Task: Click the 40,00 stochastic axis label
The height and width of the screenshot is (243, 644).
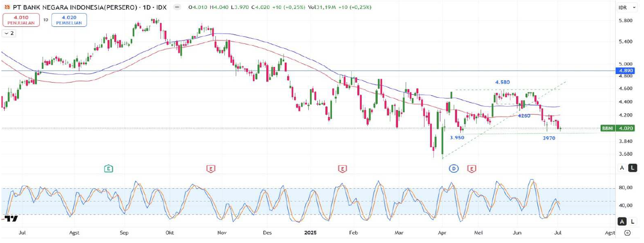Action: pyautogui.click(x=626, y=205)
